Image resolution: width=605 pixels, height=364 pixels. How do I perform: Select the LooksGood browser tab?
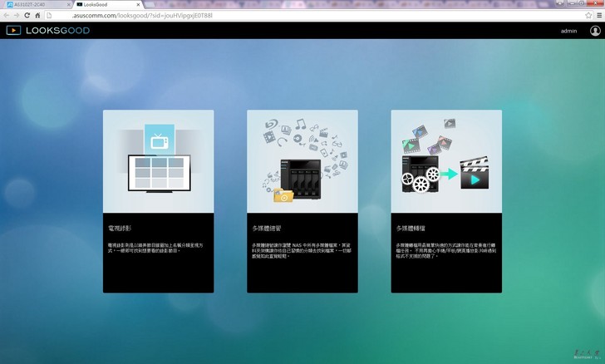[x=101, y=5]
